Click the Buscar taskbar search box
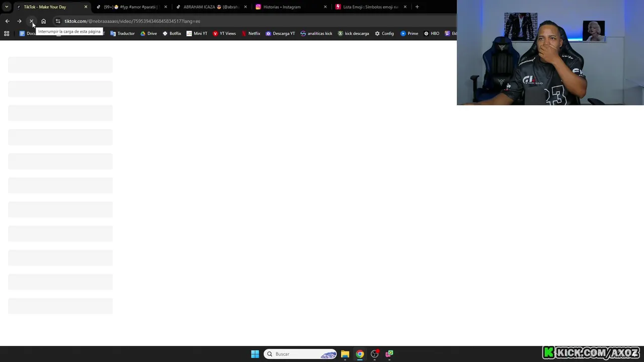Image resolution: width=644 pixels, height=362 pixels. [300, 354]
